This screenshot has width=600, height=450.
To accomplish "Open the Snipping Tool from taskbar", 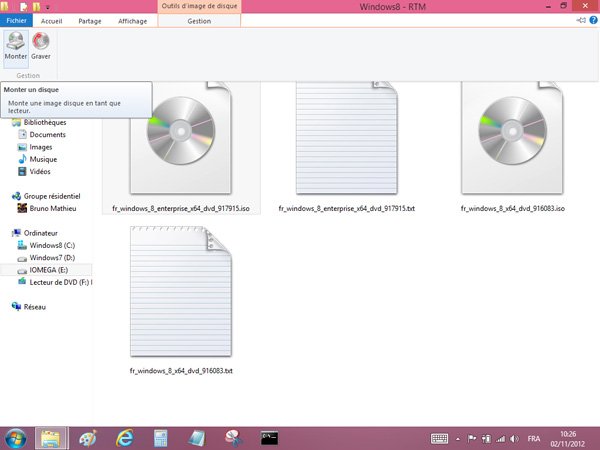I will 233,439.
